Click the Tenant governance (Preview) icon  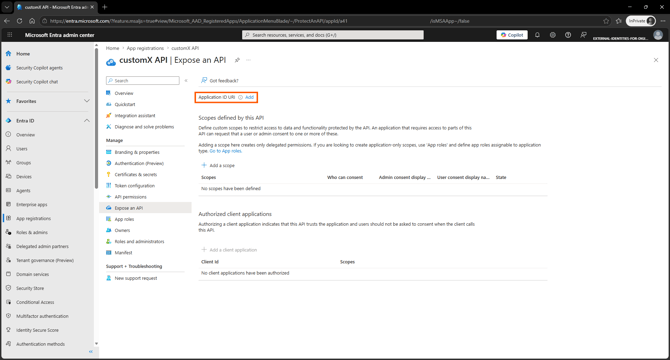pos(8,260)
